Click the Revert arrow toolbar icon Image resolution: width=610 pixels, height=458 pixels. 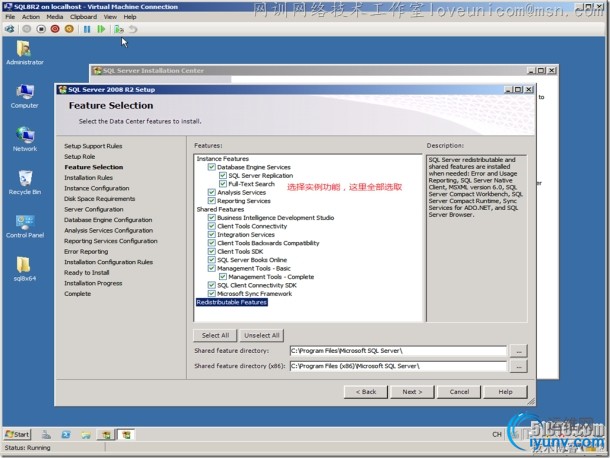133,29
